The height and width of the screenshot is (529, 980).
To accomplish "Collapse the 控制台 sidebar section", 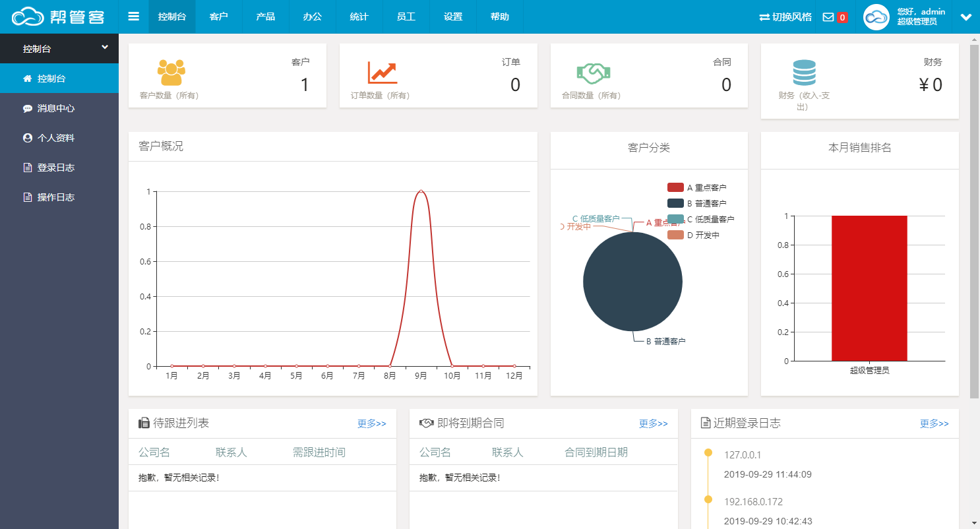I will (104, 47).
